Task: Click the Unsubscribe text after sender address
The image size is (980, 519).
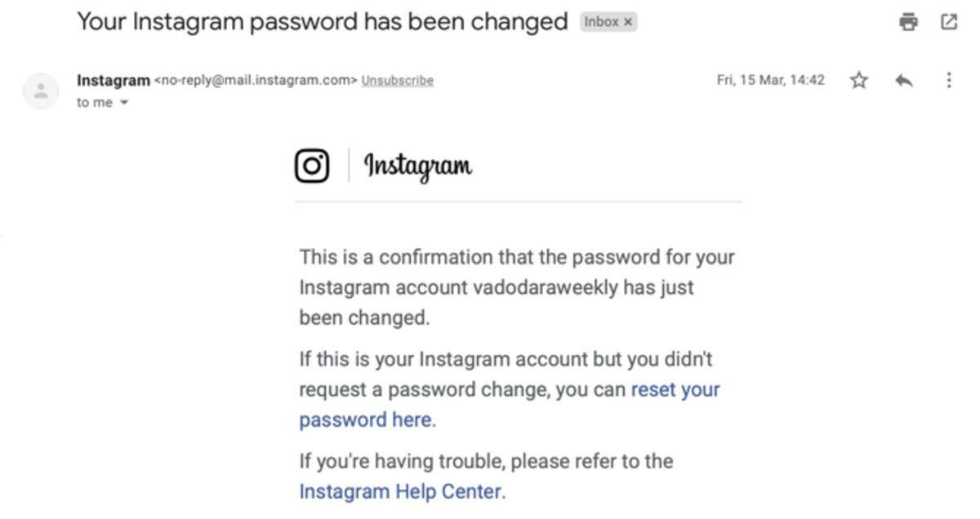Action: [x=398, y=80]
